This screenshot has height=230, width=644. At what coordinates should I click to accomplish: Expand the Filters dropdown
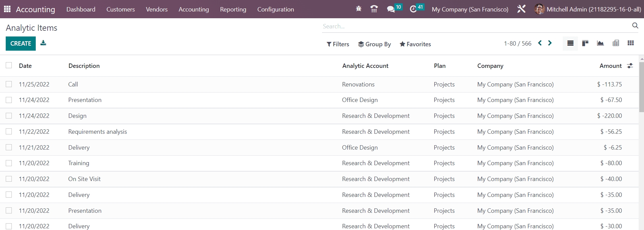click(338, 44)
